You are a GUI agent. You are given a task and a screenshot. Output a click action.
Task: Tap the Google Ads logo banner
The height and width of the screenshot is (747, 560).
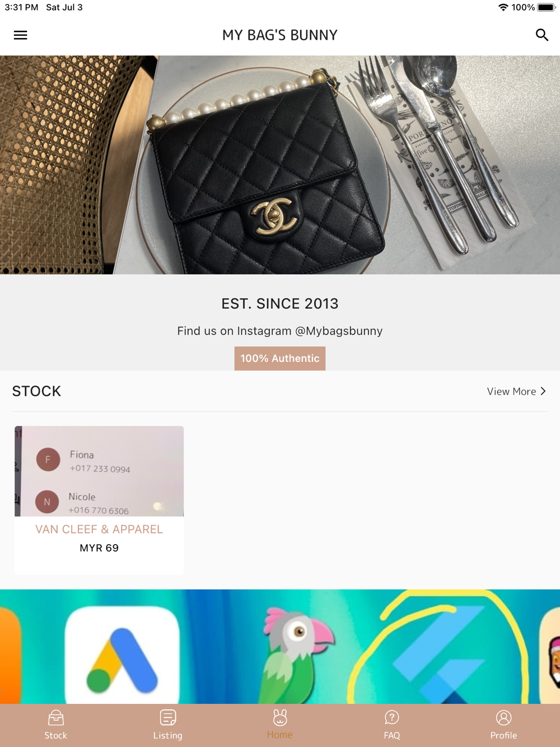pyautogui.click(x=122, y=656)
